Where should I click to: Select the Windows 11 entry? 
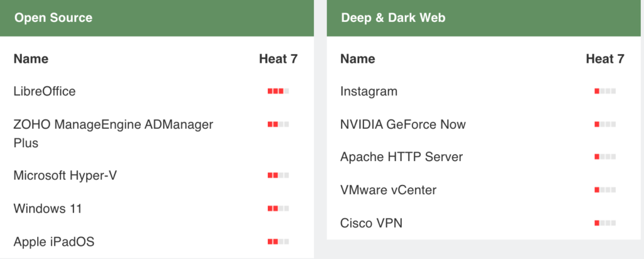pos(48,209)
